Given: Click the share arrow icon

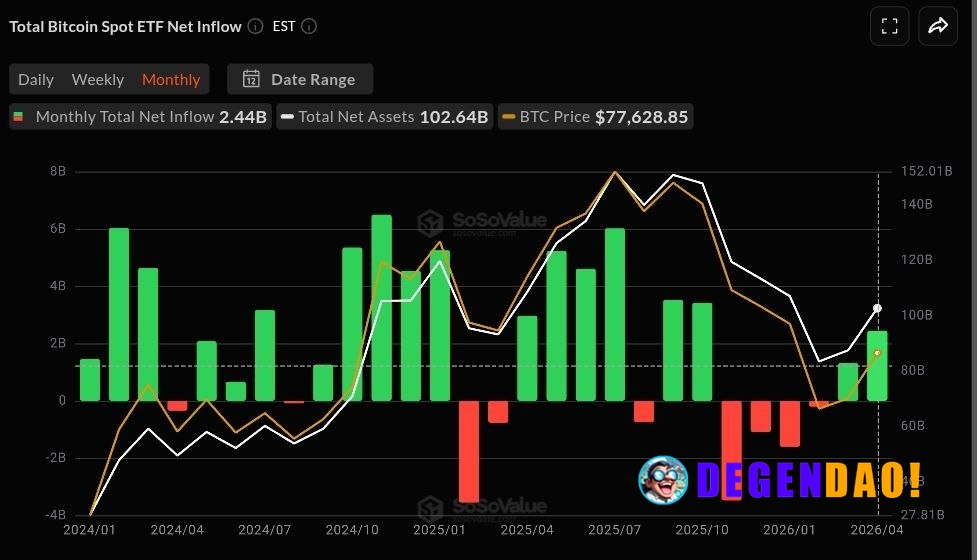Looking at the screenshot, I should coord(938,26).
